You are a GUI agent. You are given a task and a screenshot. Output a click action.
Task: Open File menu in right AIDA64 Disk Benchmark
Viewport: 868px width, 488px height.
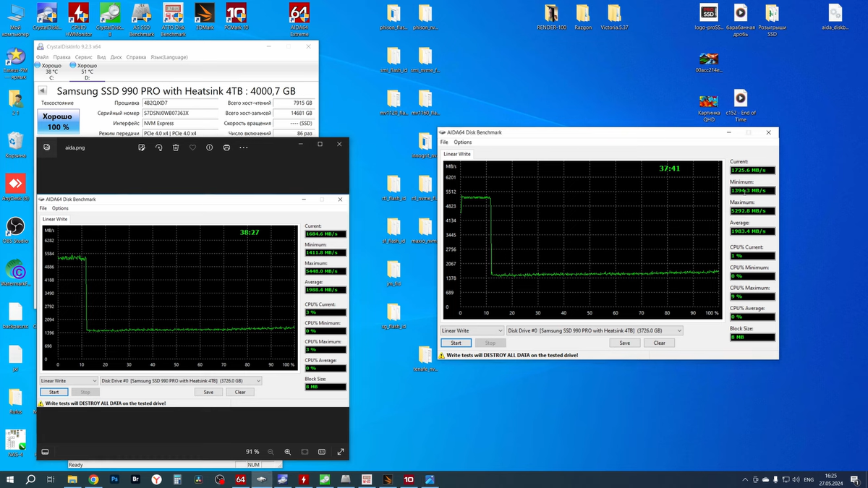pos(444,142)
